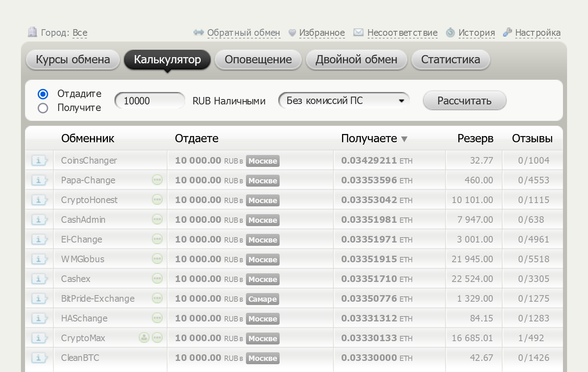Image resolution: width=588 pixels, height=372 pixels.
Task: Click the Самаре city tag for BitPride-Exchange
Action: coord(262,299)
